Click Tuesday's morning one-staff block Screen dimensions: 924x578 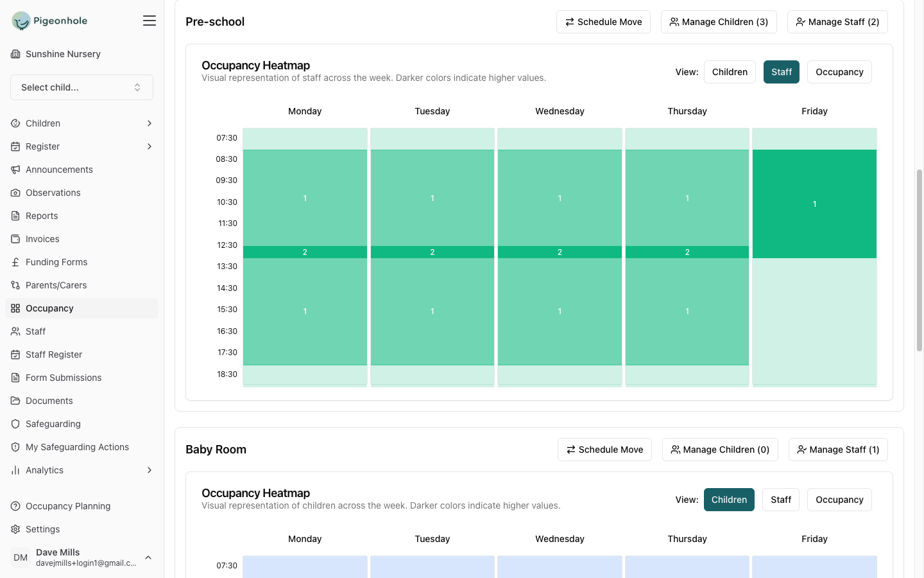pos(432,198)
